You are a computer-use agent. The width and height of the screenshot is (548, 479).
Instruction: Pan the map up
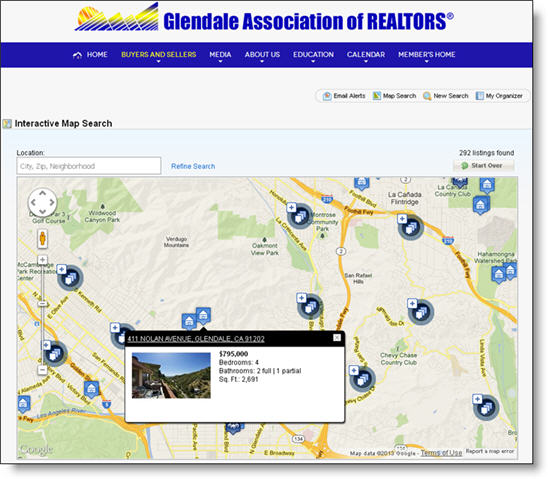(x=42, y=193)
